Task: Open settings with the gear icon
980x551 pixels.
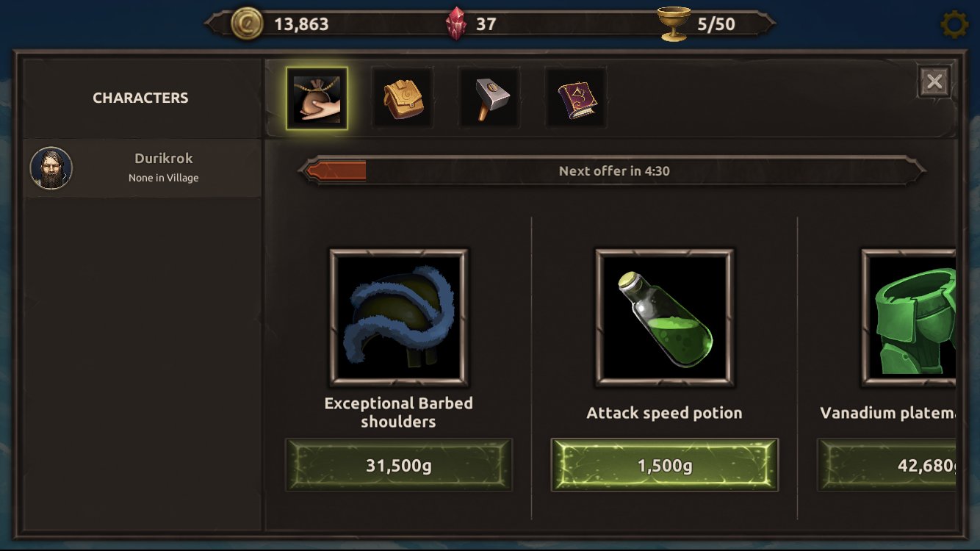Action: 954,25
